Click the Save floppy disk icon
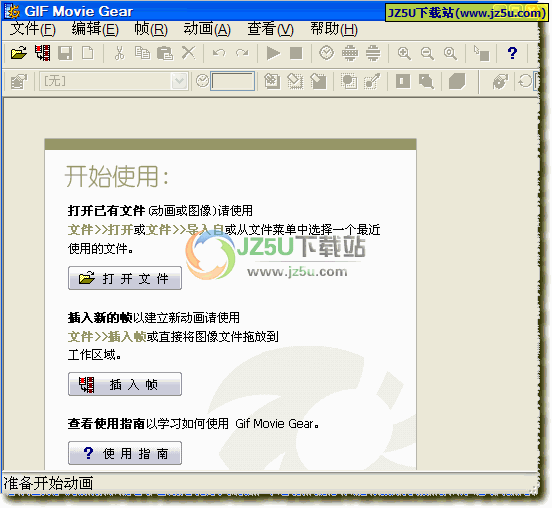The width and height of the screenshot is (552, 508). (65, 53)
